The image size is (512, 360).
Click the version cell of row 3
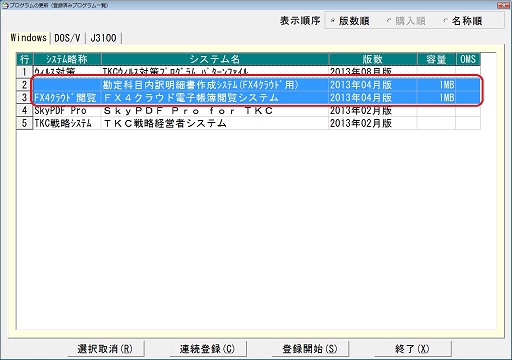(373, 97)
